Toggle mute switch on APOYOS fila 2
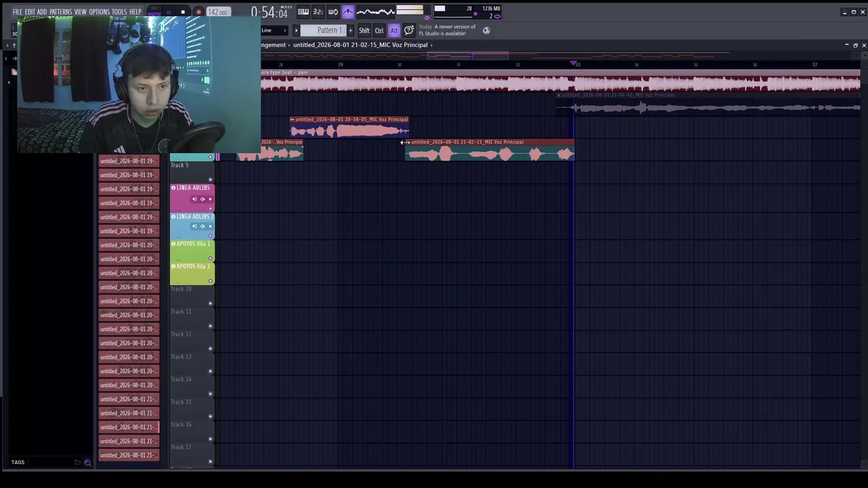The height and width of the screenshot is (488, 868). coord(211,281)
